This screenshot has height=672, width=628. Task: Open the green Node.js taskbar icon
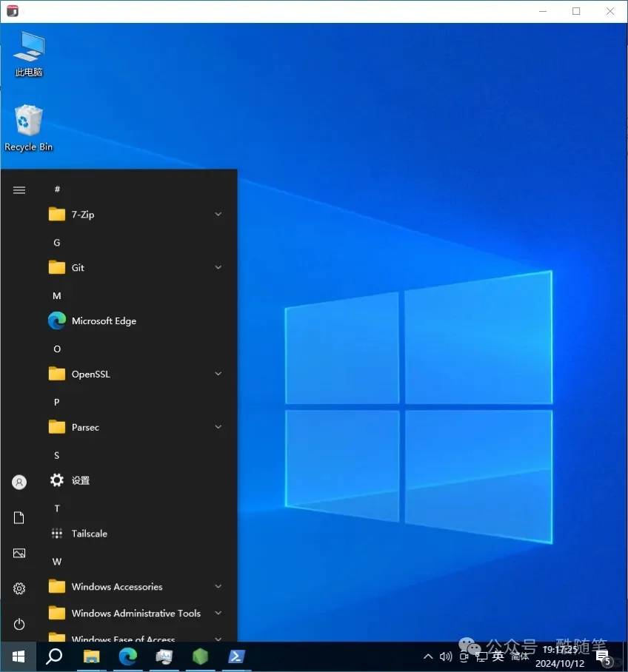point(200,656)
